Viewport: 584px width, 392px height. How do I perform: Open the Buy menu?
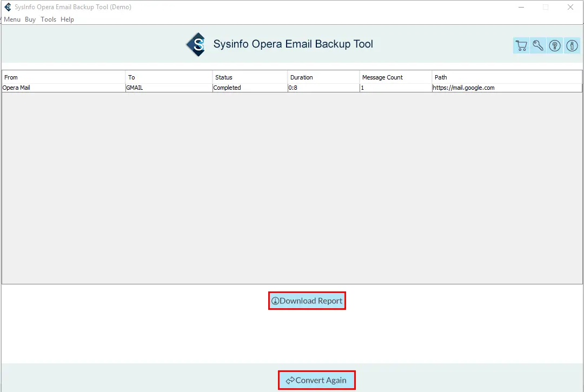[30, 19]
